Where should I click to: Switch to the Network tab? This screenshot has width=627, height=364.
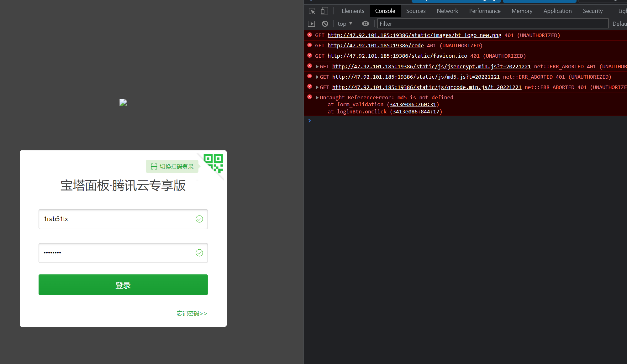tap(447, 11)
